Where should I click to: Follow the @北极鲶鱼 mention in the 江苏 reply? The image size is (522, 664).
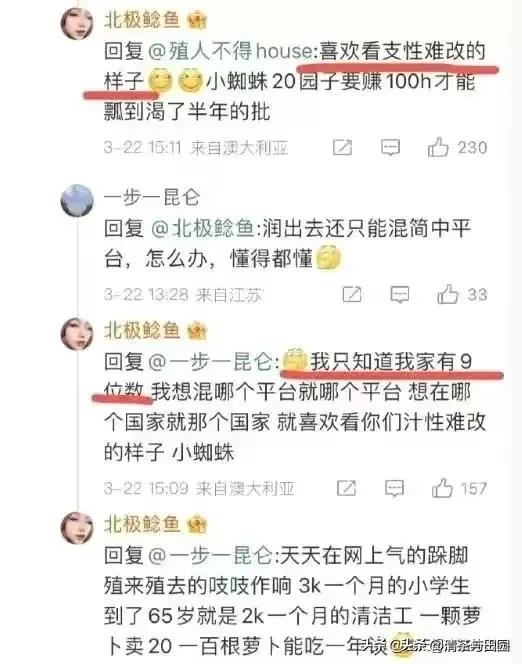[x=203, y=229]
